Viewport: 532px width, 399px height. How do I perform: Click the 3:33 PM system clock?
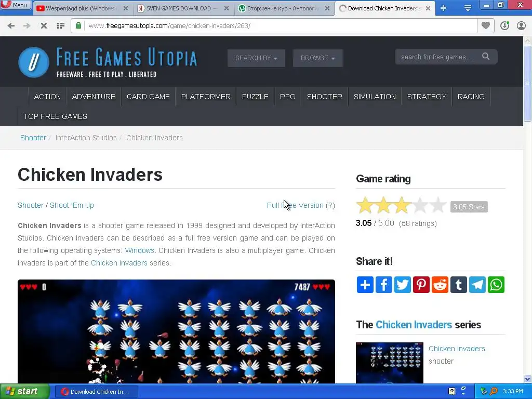(513, 391)
